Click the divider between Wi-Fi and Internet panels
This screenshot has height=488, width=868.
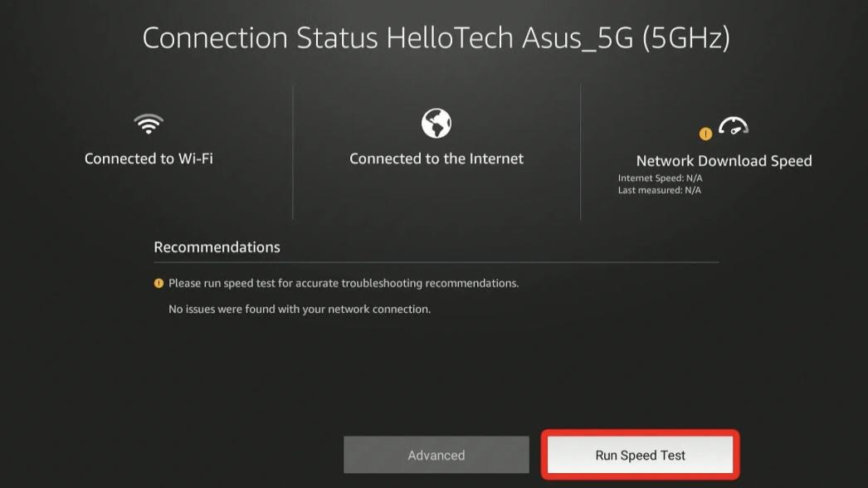[293, 153]
